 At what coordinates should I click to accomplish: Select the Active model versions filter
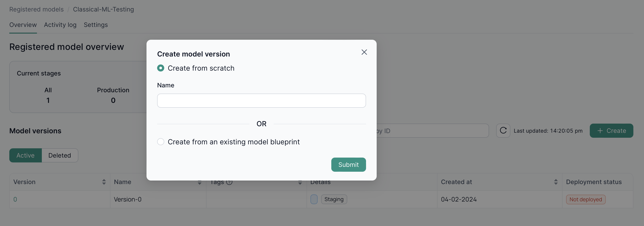point(25,155)
